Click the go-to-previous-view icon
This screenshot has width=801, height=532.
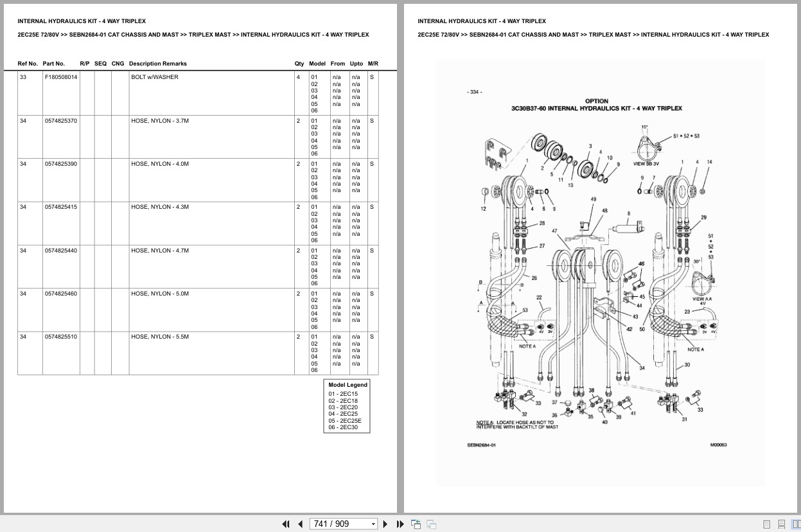pyautogui.click(x=416, y=524)
